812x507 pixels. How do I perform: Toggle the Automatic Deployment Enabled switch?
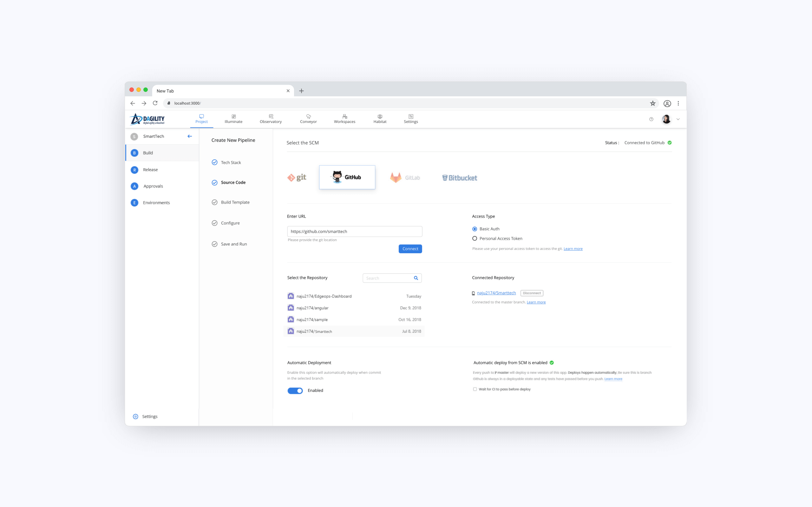(295, 391)
